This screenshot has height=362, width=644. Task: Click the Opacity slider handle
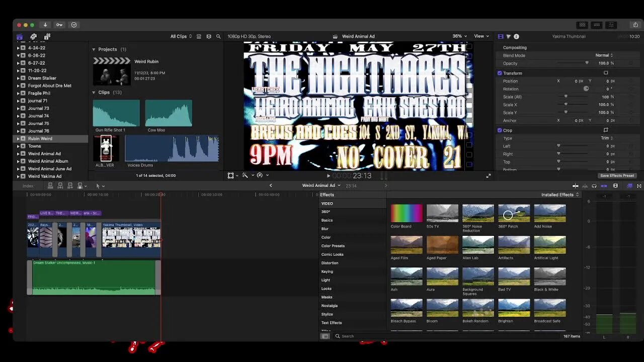pos(587,63)
